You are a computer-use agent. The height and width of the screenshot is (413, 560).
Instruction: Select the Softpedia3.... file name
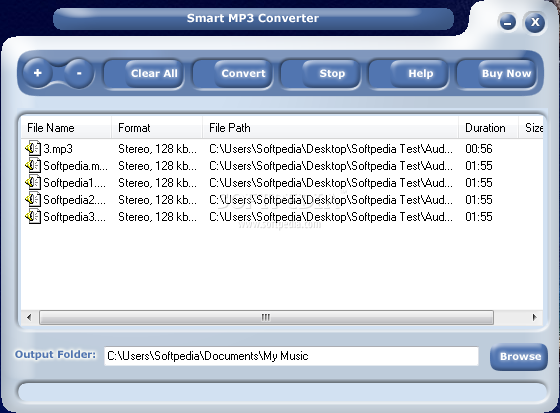click(x=74, y=217)
